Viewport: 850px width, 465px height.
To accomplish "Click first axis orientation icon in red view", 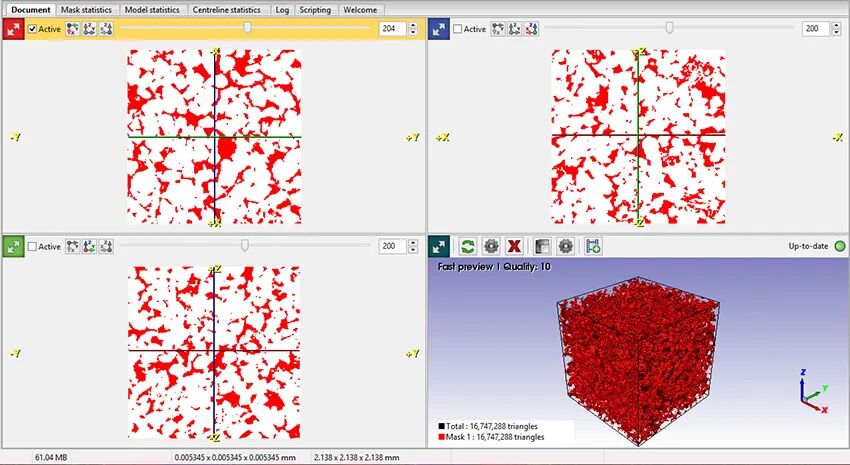I will click(x=73, y=29).
